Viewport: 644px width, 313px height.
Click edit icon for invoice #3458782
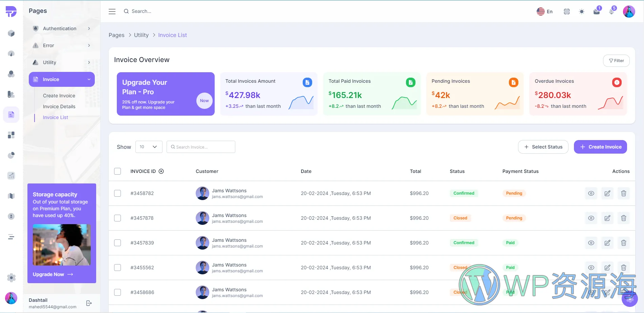pos(607,193)
